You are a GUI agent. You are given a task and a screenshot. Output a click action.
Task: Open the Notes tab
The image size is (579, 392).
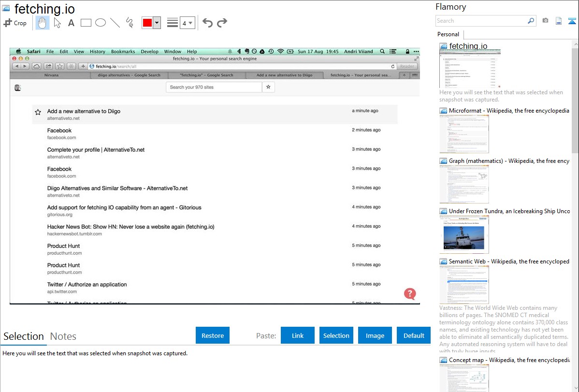coord(63,336)
